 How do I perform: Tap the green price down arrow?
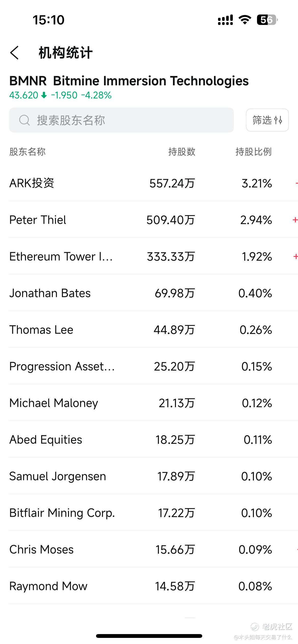(44, 95)
